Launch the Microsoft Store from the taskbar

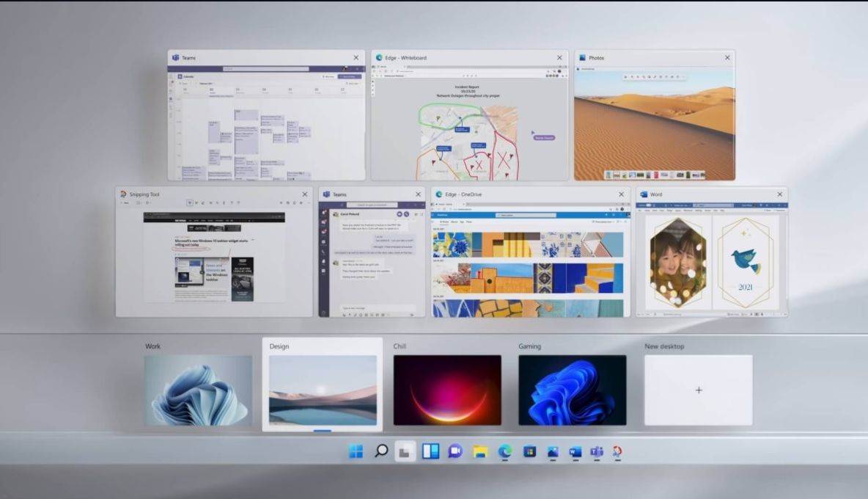coord(529,453)
